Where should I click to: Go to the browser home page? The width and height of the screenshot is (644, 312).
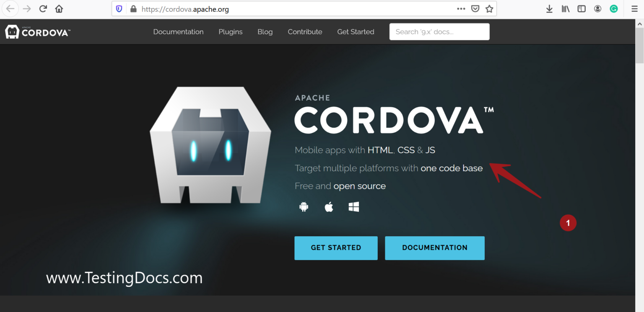59,9
